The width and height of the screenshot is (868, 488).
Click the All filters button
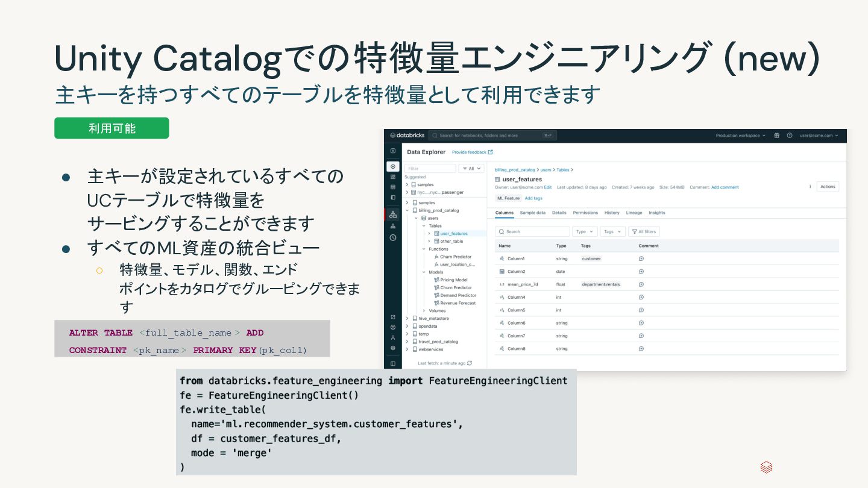(x=644, y=231)
